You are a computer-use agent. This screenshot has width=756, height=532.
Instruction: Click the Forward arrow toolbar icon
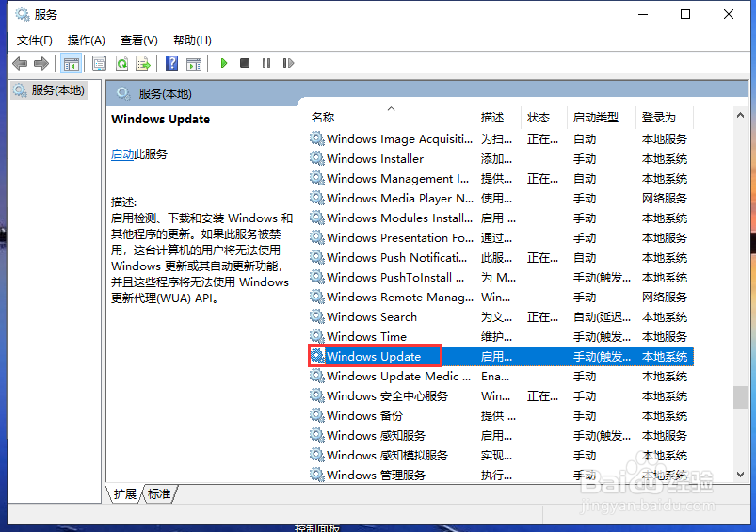click(41, 63)
